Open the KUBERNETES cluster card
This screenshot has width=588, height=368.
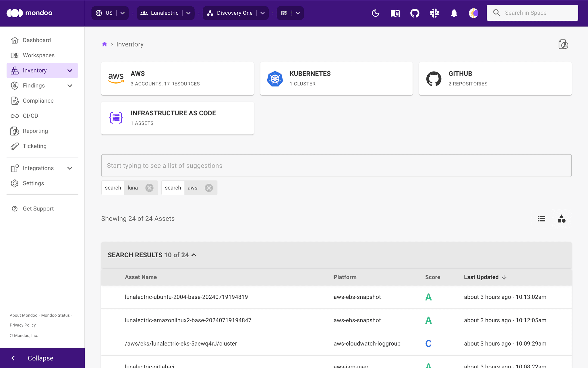click(336, 78)
